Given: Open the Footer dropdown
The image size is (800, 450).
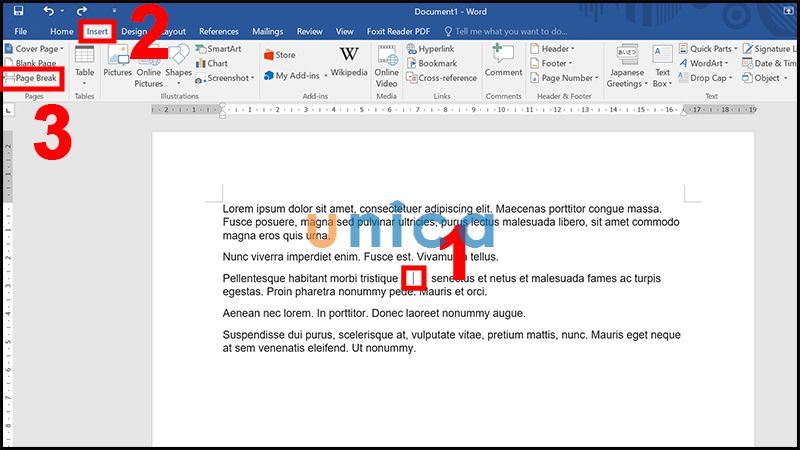Looking at the screenshot, I should 552,63.
